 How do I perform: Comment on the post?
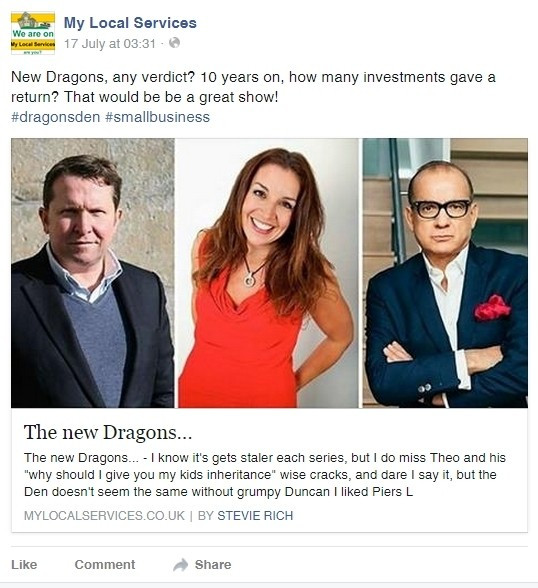click(105, 565)
